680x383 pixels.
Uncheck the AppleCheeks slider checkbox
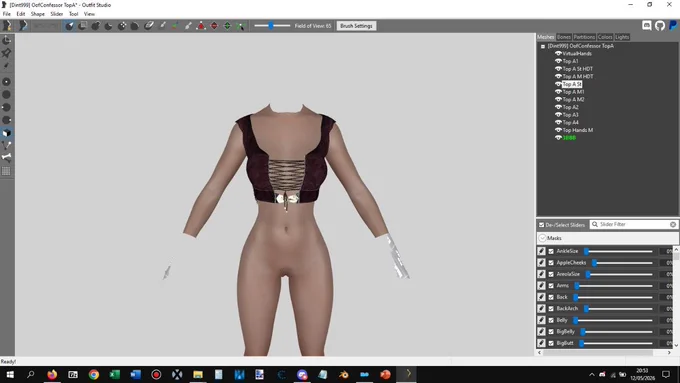pyautogui.click(x=551, y=263)
